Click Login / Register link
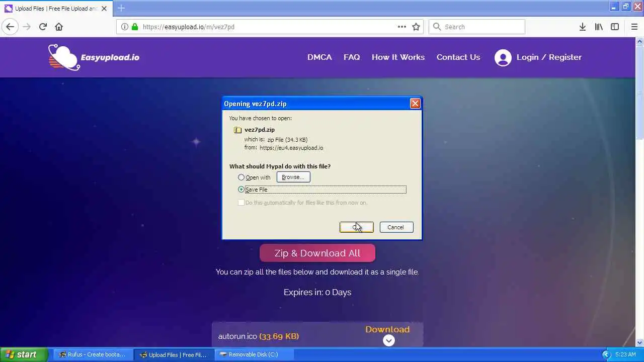This screenshot has width=644, height=362. pyautogui.click(x=549, y=57)
